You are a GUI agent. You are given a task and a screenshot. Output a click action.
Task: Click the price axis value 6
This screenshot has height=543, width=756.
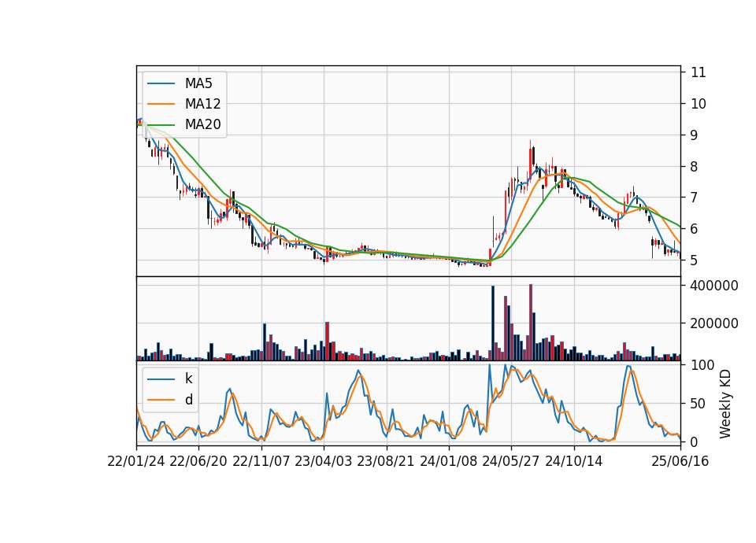click(695, 229)
